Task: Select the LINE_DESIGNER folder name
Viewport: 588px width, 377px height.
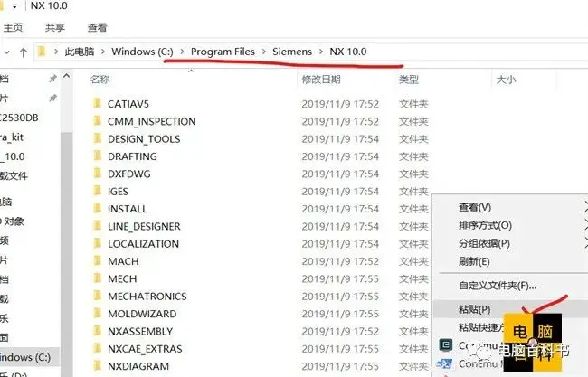Action: click(144, 226)
